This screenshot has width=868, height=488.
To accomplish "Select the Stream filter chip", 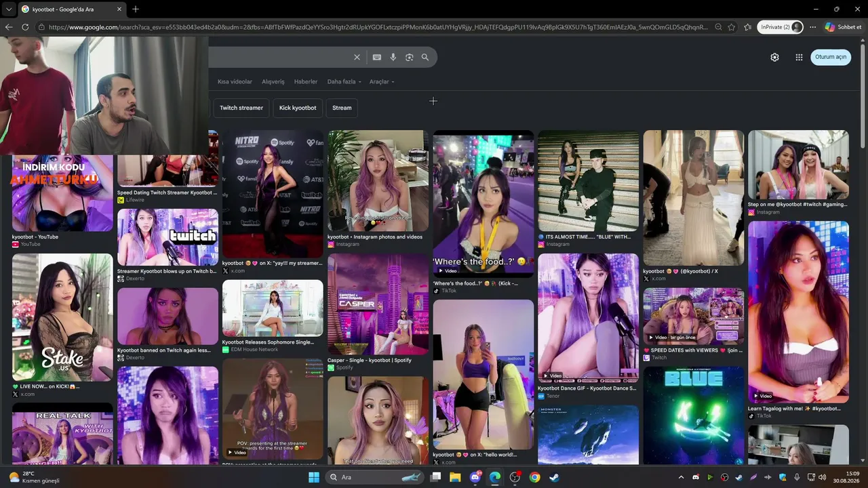I will 342,108.
